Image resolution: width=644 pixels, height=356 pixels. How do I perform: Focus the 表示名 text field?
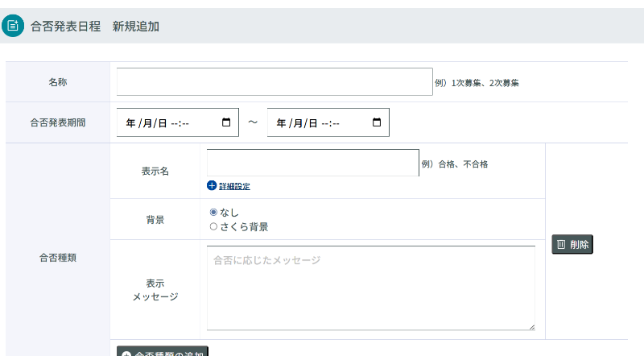click(x=312, y=163)
